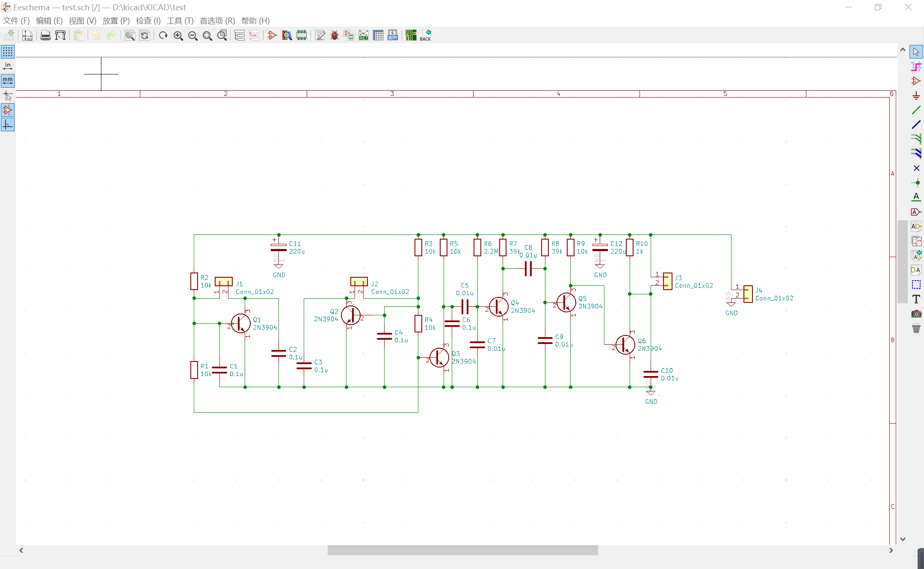Image resolution: width=924 pixels, height=569 pixels.
Task: Select the blue Place Bus tool
Action: (916, 124)
